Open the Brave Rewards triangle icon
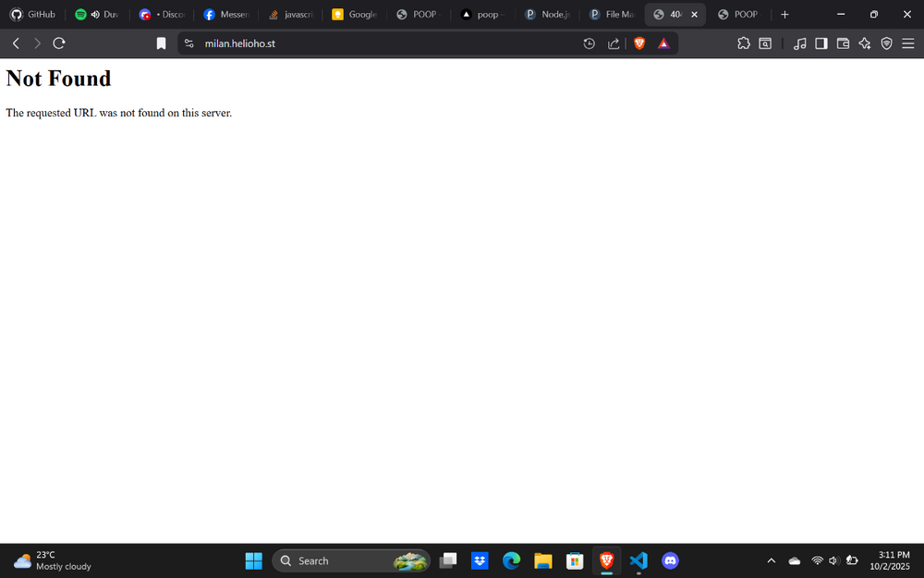The image size is (924, 578). tap(663, 43)
